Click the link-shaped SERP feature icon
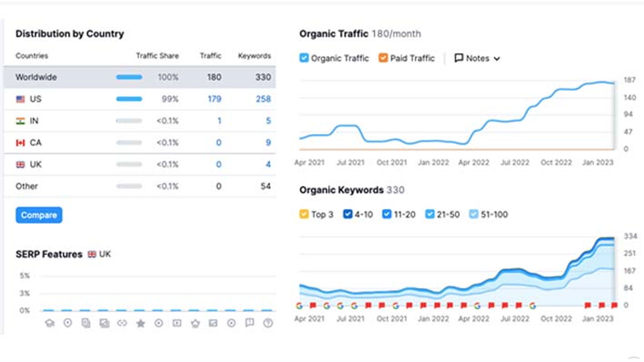 click(122, 323)
